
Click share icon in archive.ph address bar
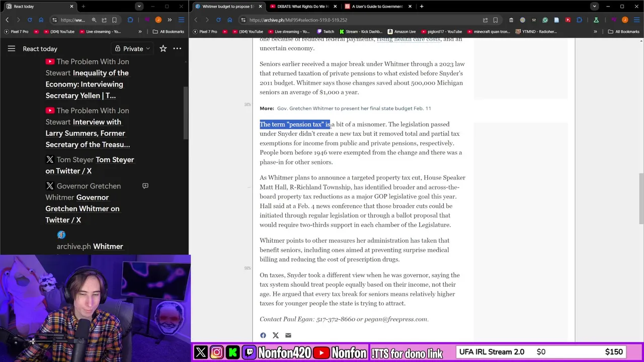pos(485,20)
